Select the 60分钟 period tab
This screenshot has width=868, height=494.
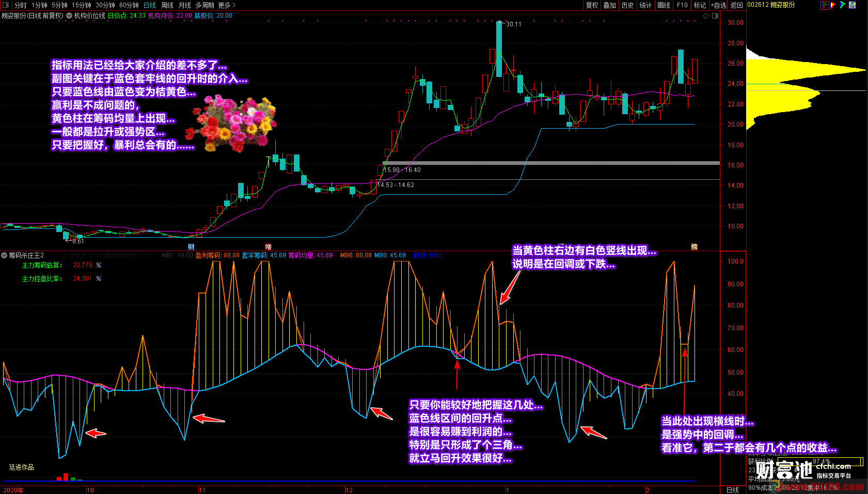[129, 5]
